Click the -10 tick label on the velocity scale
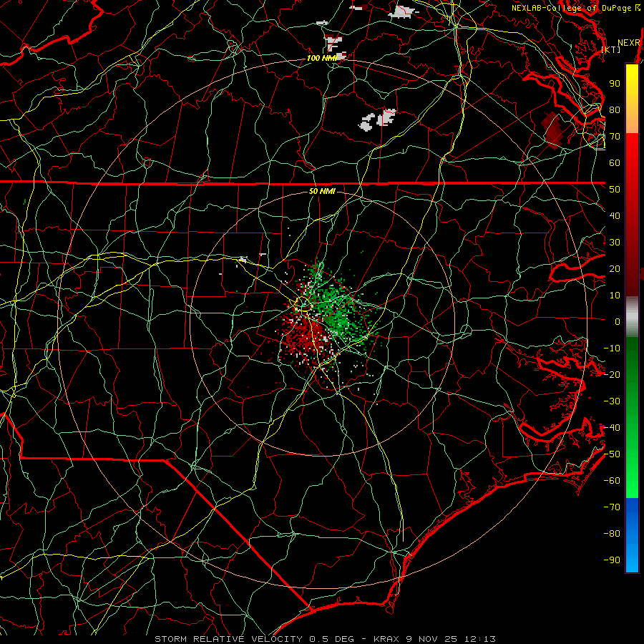Screen dimensions: 644x644 [x=612, y=348]
